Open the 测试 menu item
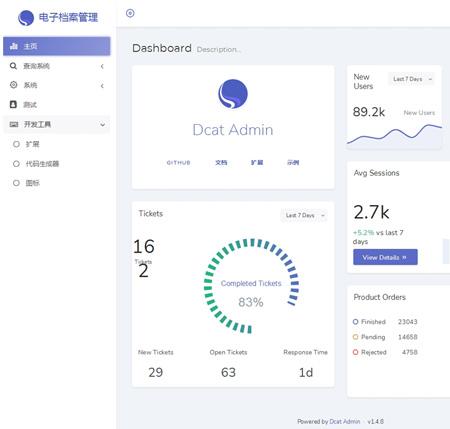Image resolution: width=450 pixels, height=429 pixels. point(57,105)
